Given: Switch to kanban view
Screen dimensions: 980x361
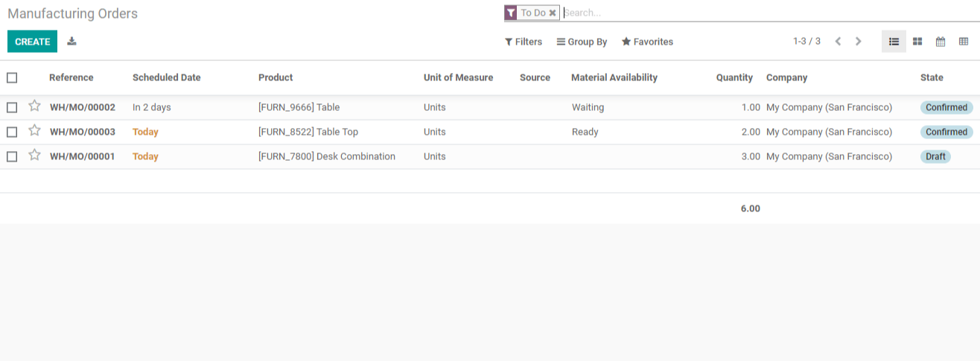Looking at the screenshot, I should pyautogui.click(x=917, y=42).
